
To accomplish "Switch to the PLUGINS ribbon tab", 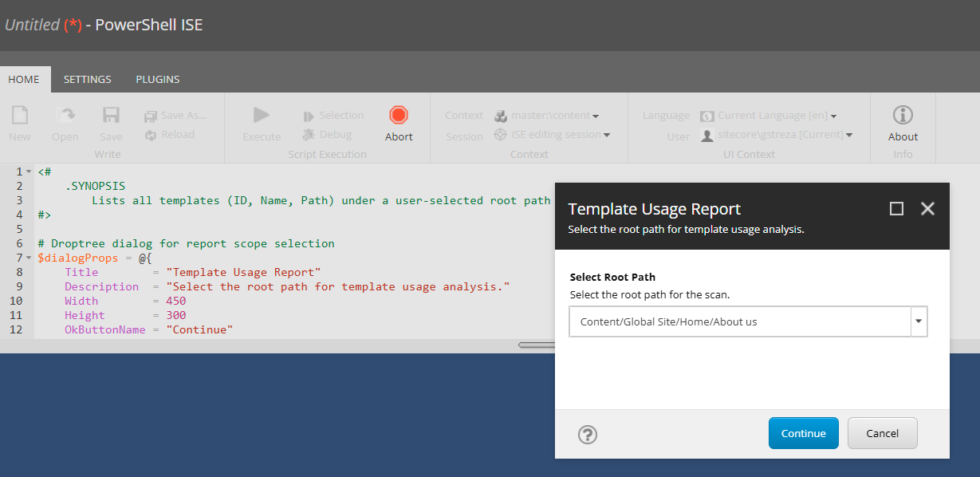I will click(158, 79).
